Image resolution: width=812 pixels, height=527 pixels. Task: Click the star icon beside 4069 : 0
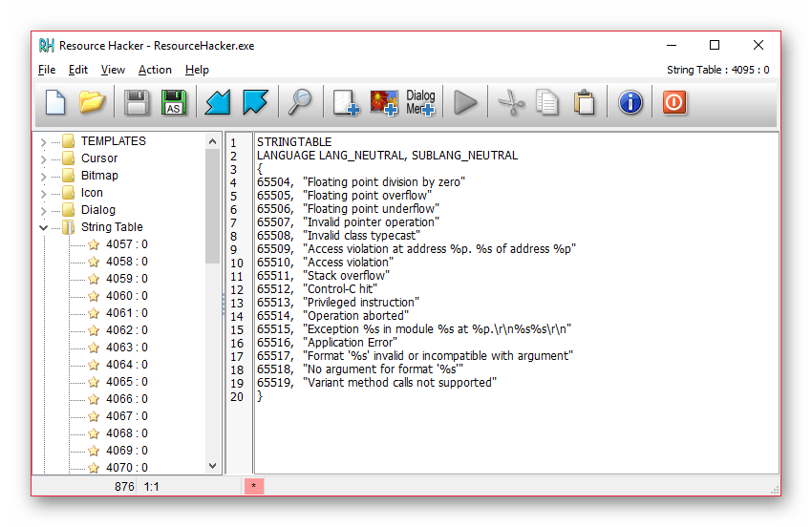pyautogui.click(x=94, y=451)
